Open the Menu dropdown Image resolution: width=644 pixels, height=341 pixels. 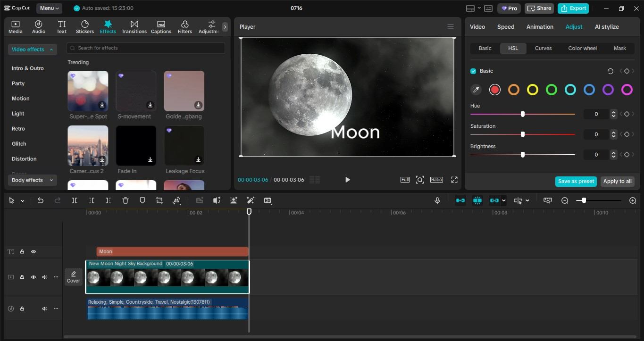tap(50, 8)
